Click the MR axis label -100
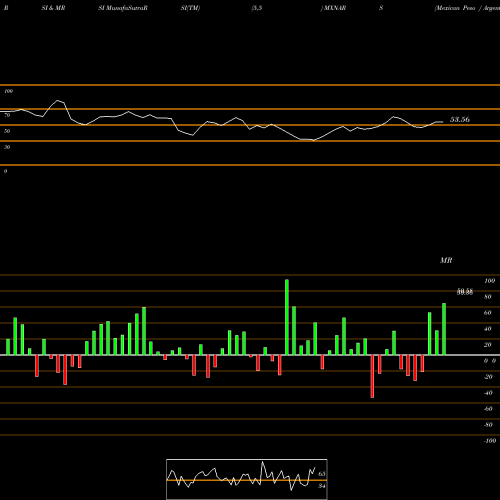 (x=490, y=441)
